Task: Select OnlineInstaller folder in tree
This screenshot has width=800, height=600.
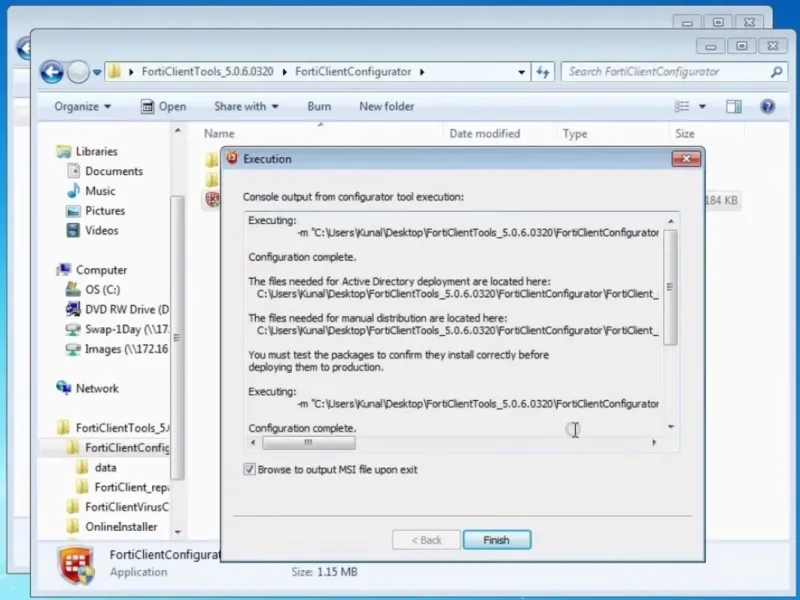Action: [121, 527]
